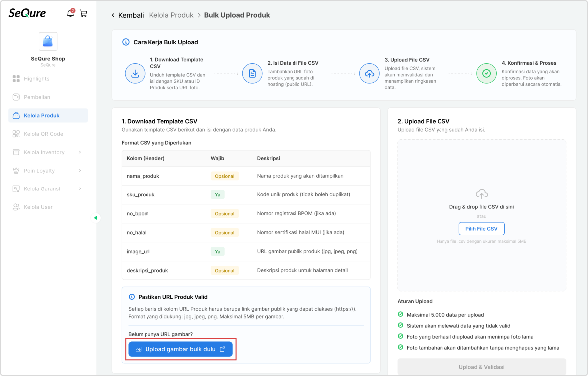
Task: Click the no_halal cell
Action: pos(137,233)
